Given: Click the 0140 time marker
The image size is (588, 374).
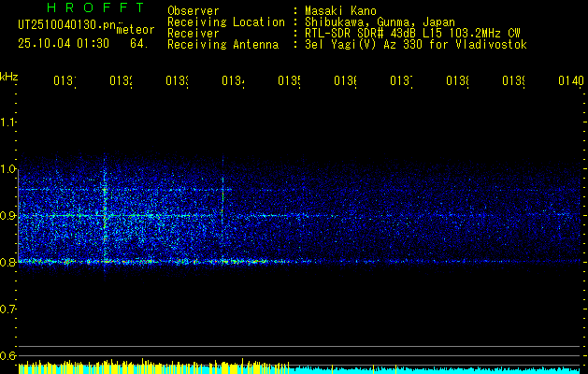Looking at the screenshot, I should click(571, 80).
